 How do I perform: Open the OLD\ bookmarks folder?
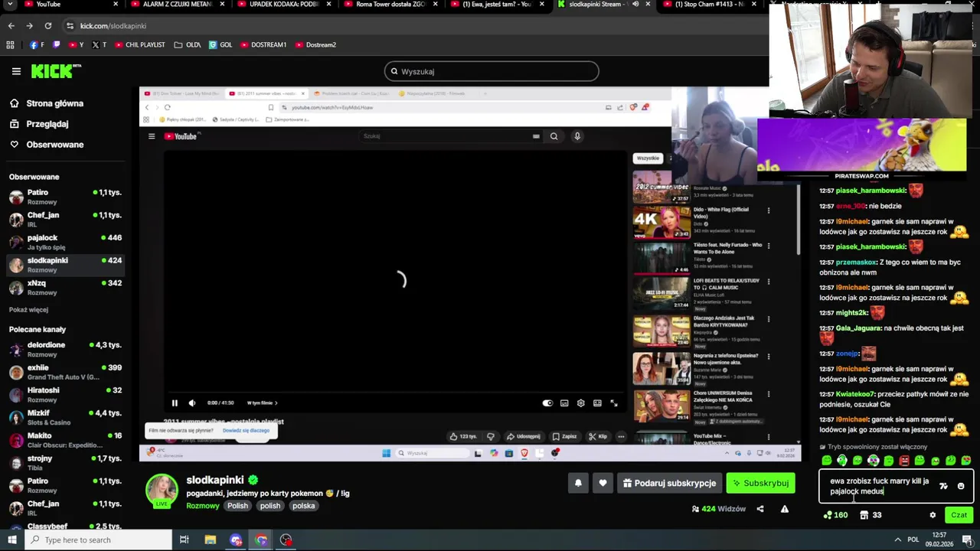click(x=188, y=44)
